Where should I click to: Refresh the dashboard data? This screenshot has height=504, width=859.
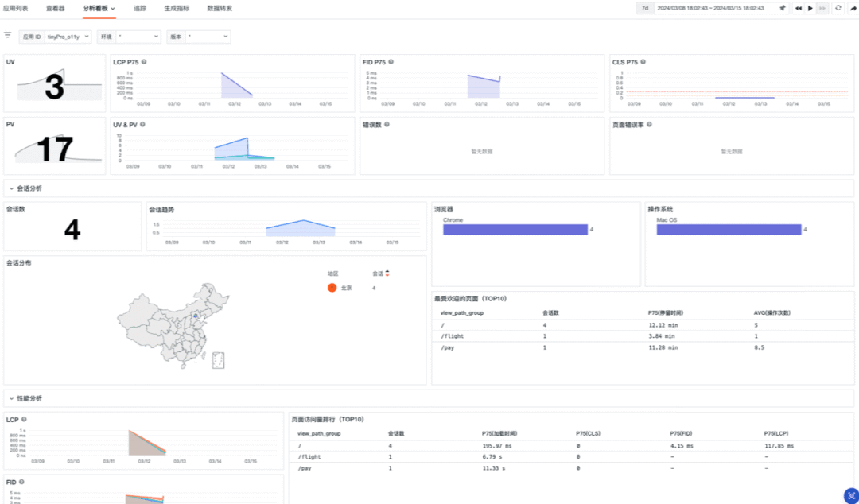click(x=838, y=8)
